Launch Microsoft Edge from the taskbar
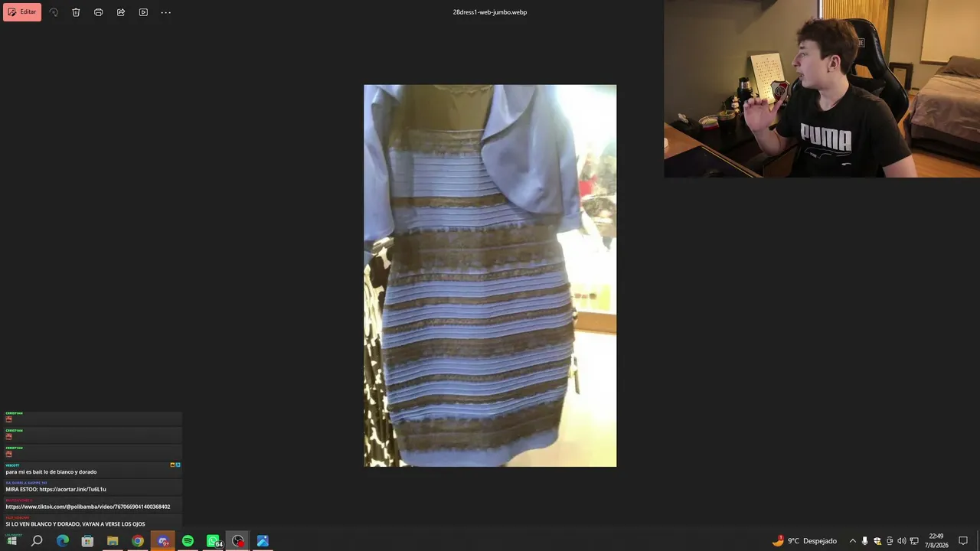This screenshot has width=980, height=551. tap(63, 541)
